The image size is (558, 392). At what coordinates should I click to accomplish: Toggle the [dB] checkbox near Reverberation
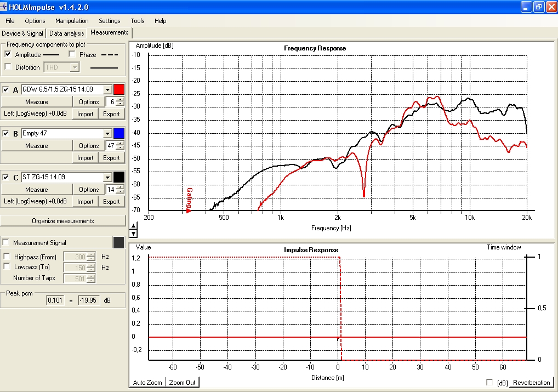click(489, 382)
